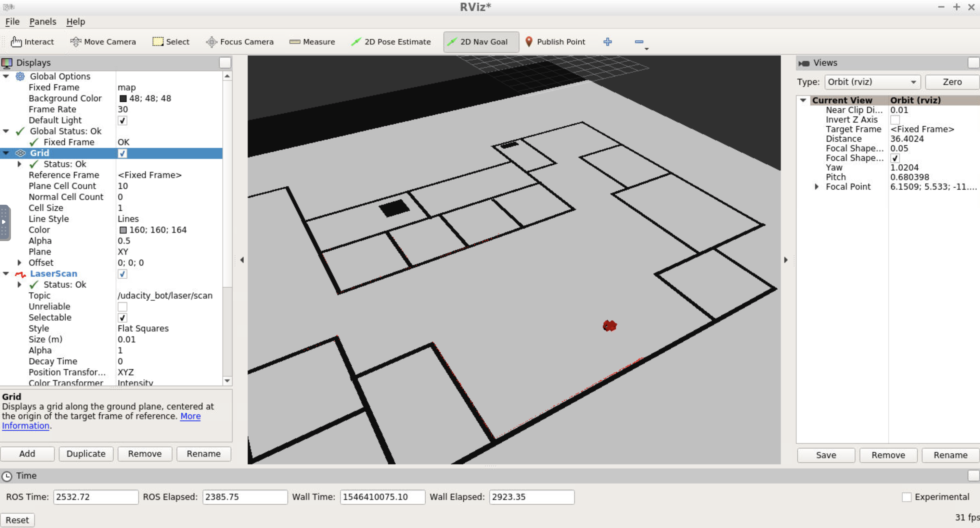The height and width of the screenshot is (528, 980).
Task: Activate the Move Camera tool
Action: 103,42
